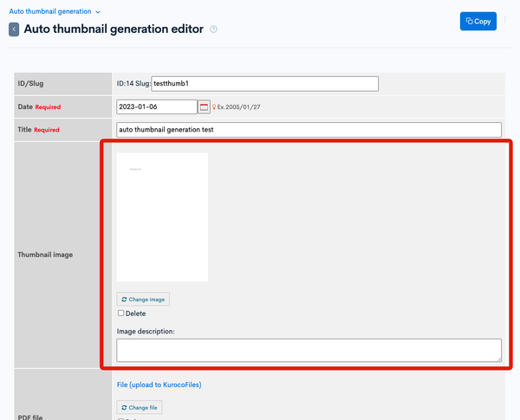Open the calendar date picker icon

pyautogui.click(x=204, y=107)
